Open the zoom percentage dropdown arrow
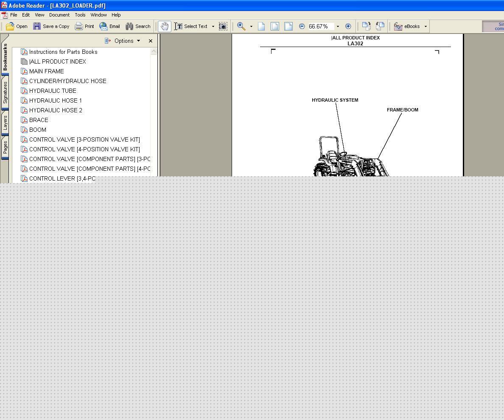Viewport: 504px width, 420px height. pyautogui.click(x=338, y=27)
